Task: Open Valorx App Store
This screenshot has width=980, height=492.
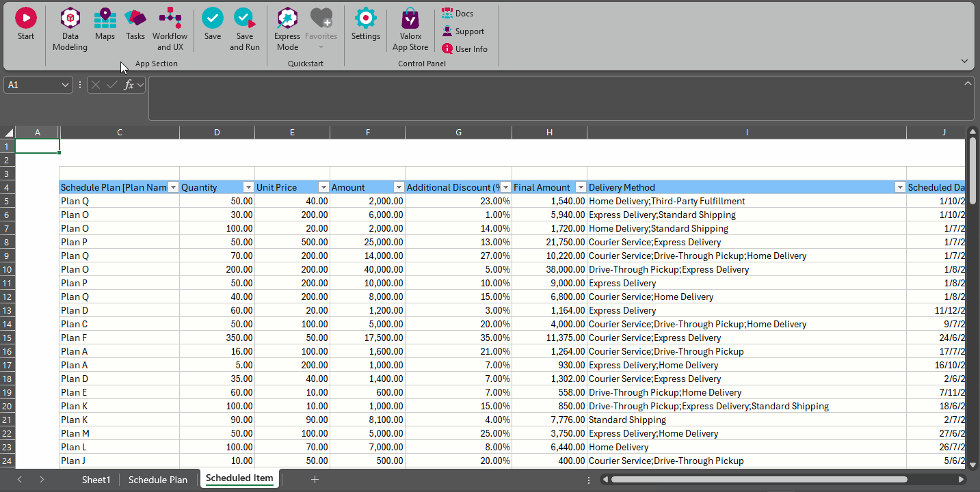Action: point(410,18)
